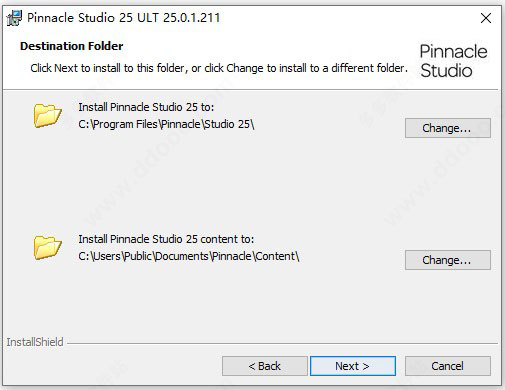The height and width of the screenshot is (390, 505).
Task: Click the horizontal separator line next to InstallShield
Action: (282, 343)
